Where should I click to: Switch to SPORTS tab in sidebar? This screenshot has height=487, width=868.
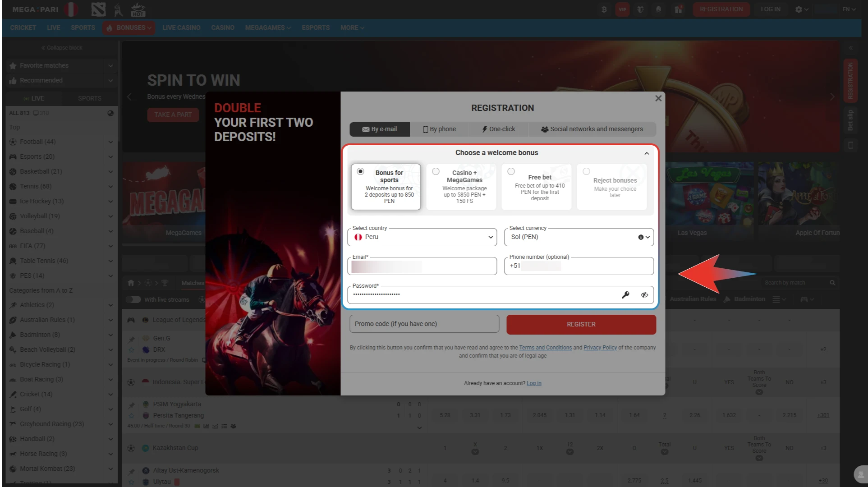pyautogui.click(x=89, y=98)
